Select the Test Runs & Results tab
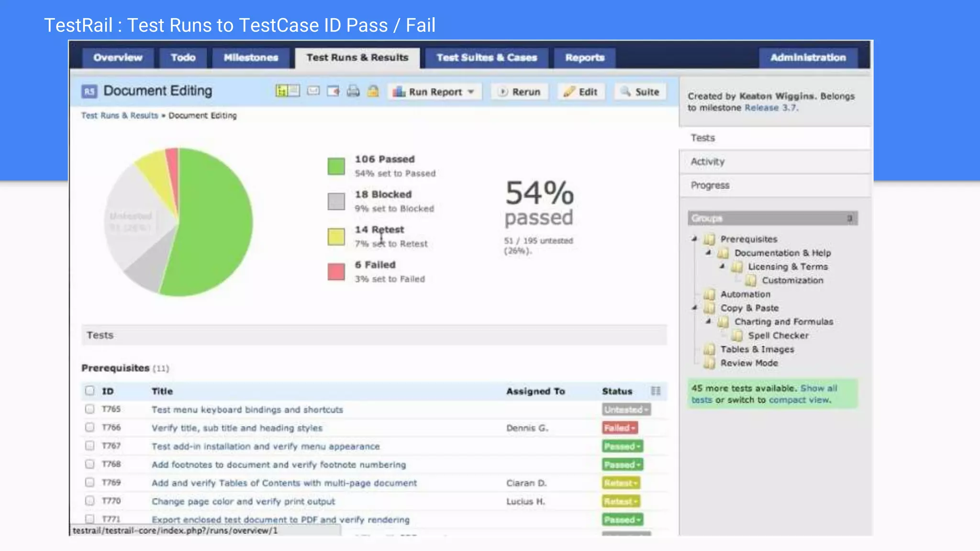 (x=357, y=58)
